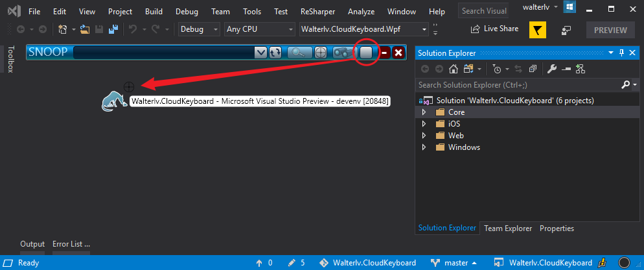Expand the Web folder

click(424, 136)
